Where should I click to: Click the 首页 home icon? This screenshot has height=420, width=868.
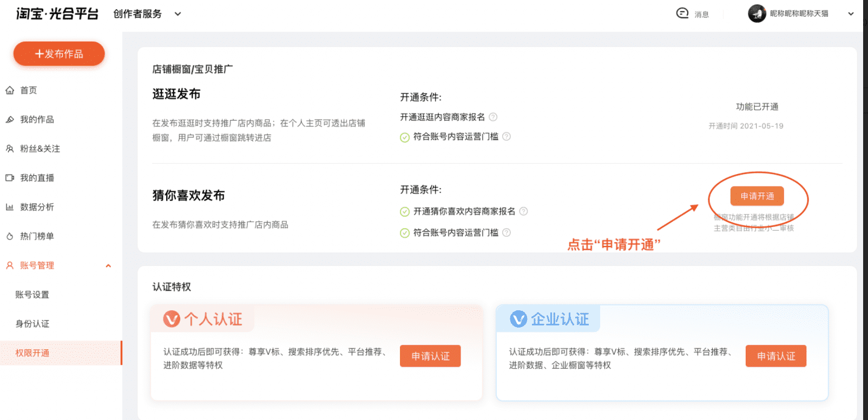[10, 90]
